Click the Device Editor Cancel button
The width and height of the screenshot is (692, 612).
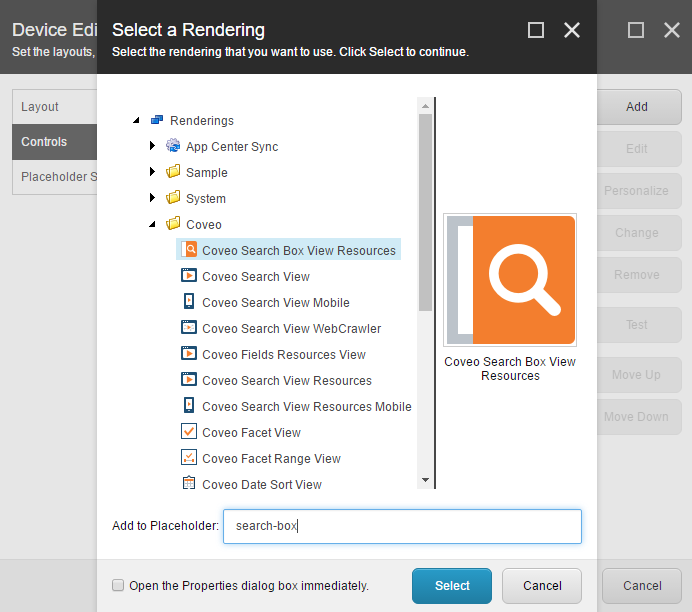click(x=642, y=586)
